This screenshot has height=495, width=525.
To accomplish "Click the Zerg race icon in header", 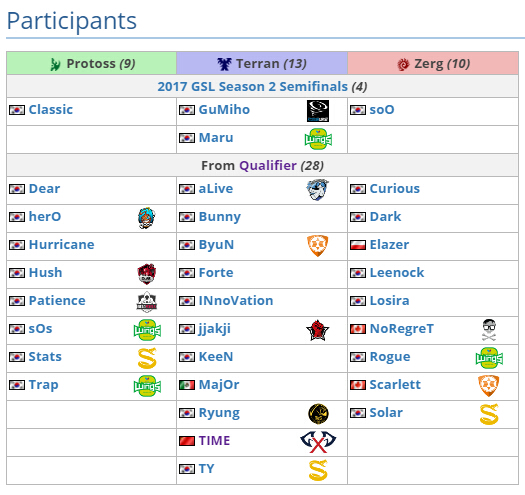I will [403, 64].
